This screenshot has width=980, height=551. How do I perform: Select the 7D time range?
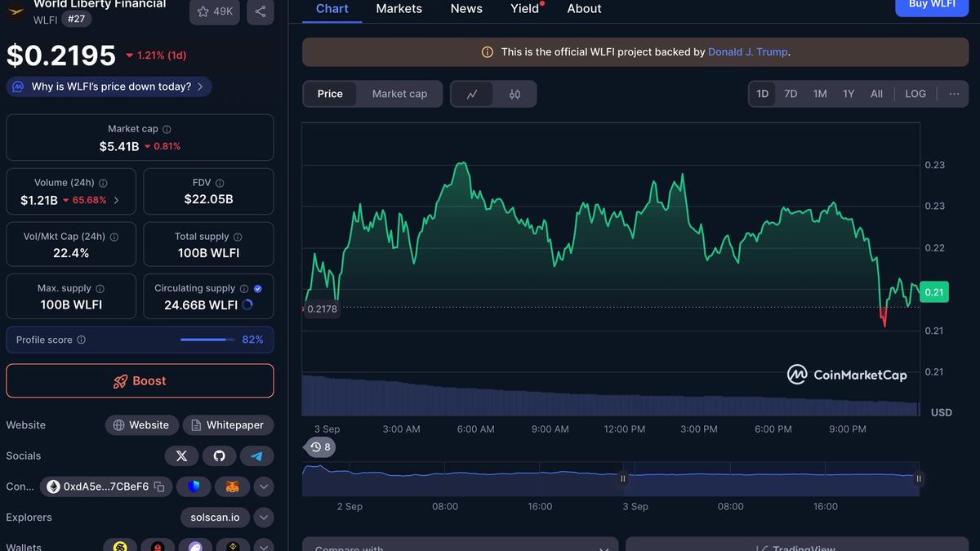791,94
